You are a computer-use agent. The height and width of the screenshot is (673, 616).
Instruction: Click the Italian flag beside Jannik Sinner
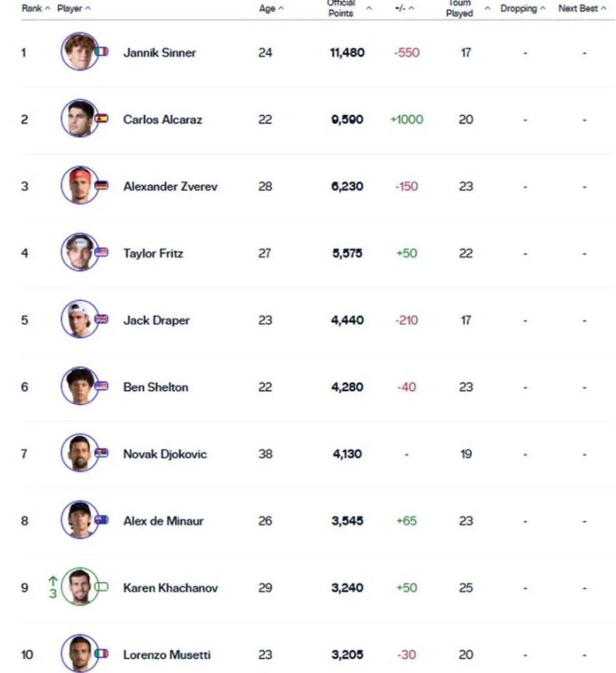click(x=102, y=52)
